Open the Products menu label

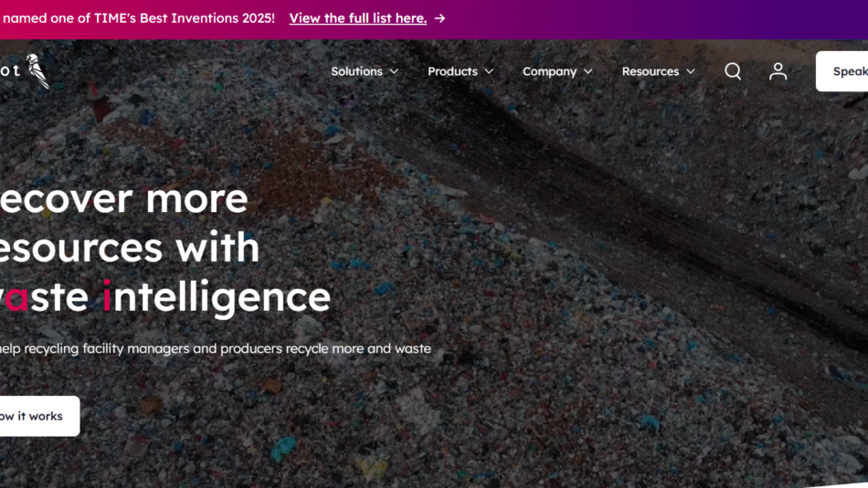click(452, 71)
